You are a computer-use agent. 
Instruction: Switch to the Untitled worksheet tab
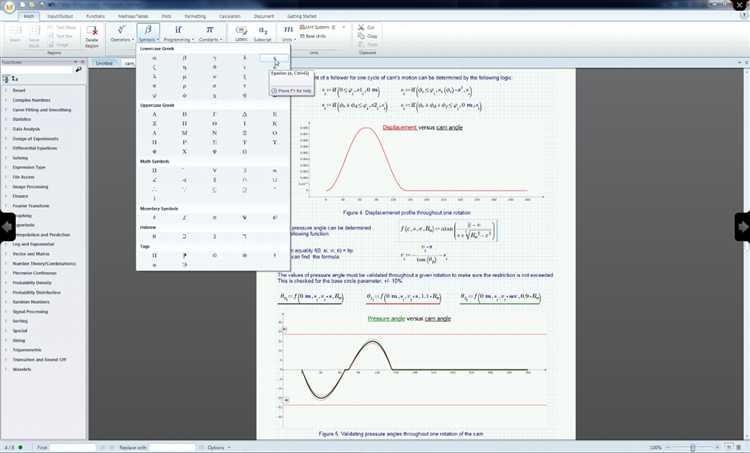click(x=104, y=63)
